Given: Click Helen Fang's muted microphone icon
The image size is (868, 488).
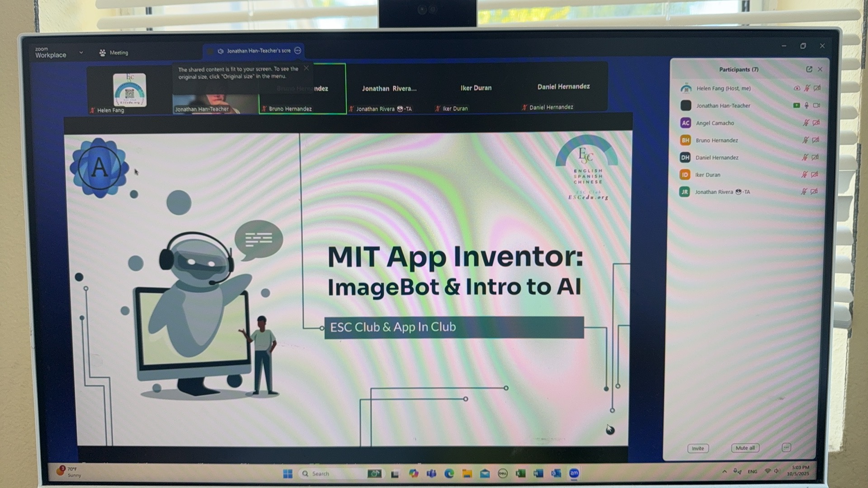Looking at the screenshot, I should 807,88.
